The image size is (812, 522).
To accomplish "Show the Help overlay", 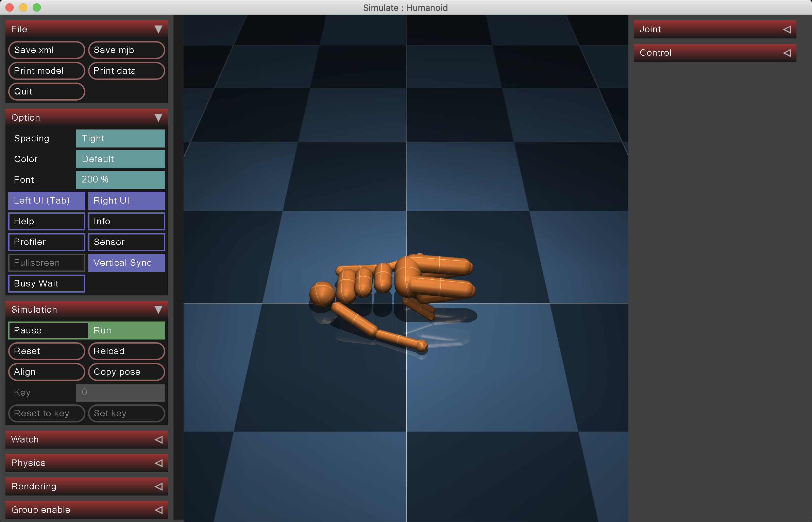I will (x=46, y=221).
